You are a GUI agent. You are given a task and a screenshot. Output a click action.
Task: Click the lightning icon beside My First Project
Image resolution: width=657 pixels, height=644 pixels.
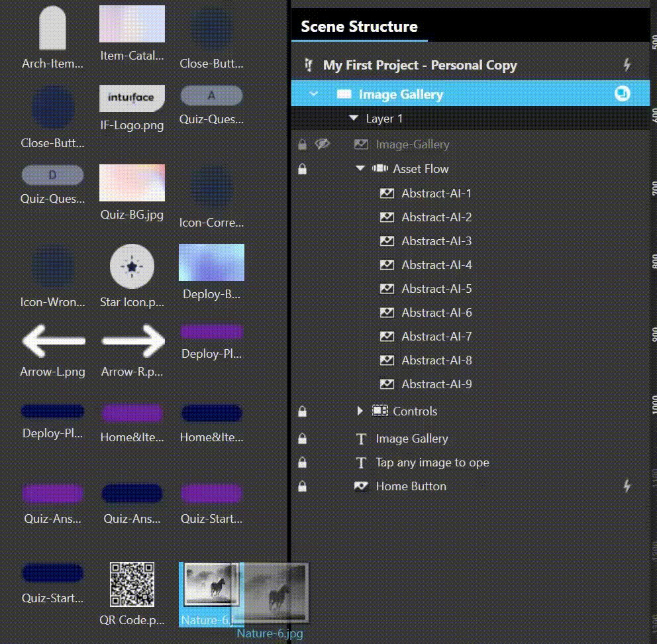(627, 64)
